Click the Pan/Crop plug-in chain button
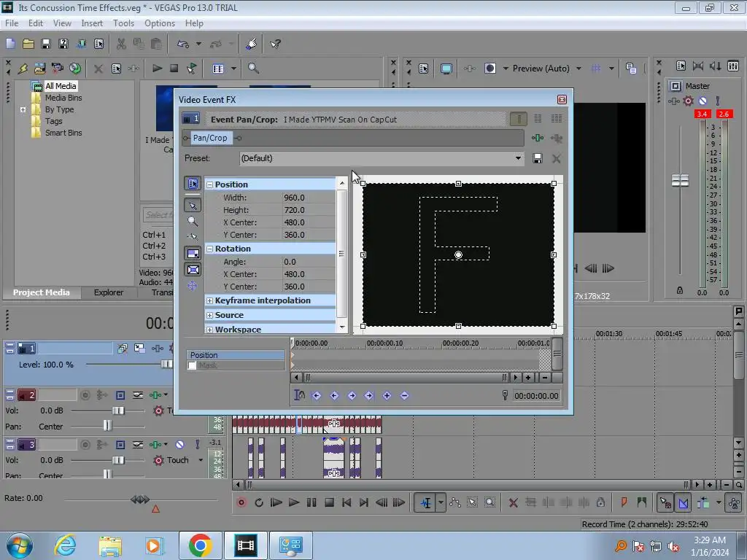Image resolution: width=747 pixels, height=560 pixels. point(210,138)
